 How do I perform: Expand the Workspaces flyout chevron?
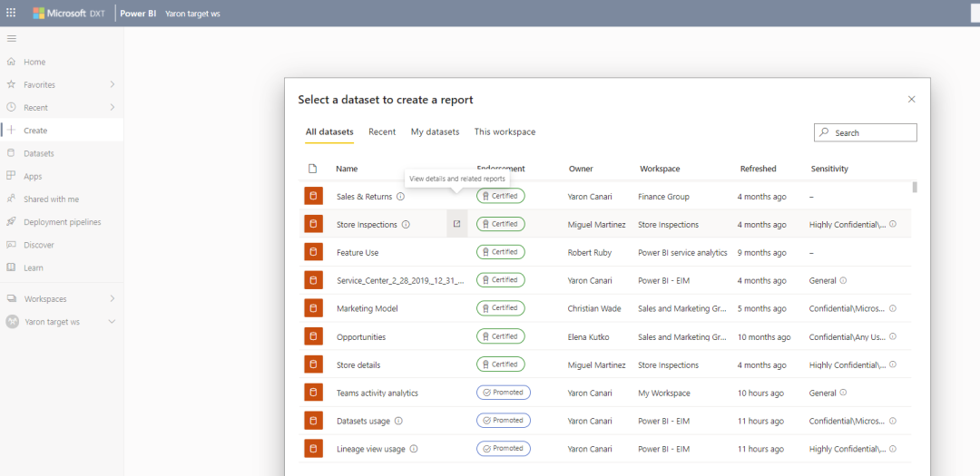pos(113,299)
